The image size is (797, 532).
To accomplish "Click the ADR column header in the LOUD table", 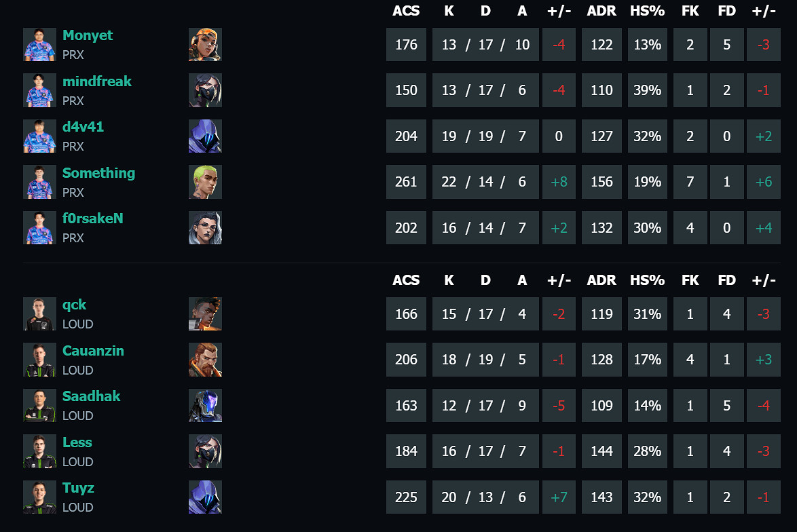I will point(601,280).
